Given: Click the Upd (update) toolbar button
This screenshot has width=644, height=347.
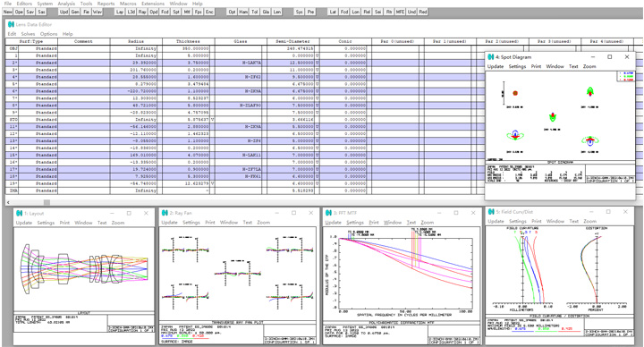Looking at the screenshot, I should [64, 12].
